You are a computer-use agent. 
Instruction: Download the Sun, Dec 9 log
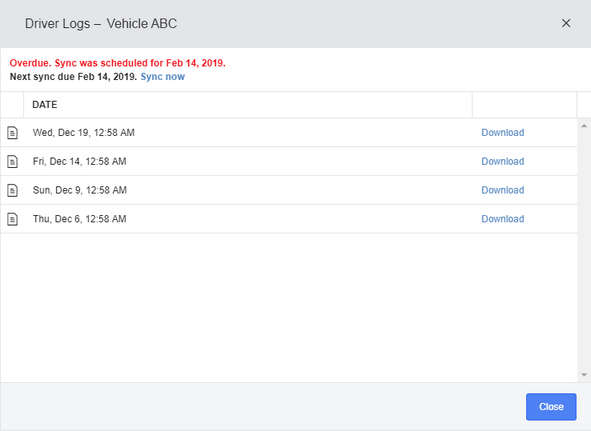click(x=502, y=190)
